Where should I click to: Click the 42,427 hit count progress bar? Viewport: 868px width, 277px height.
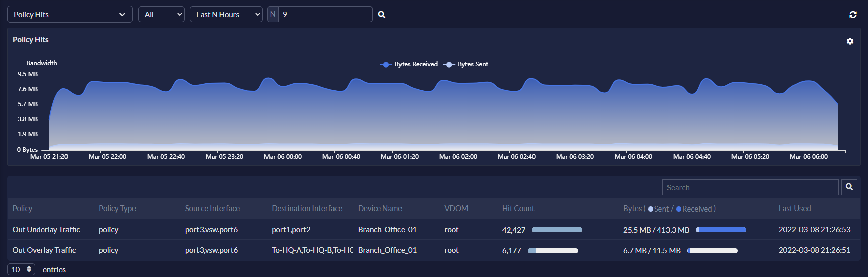(557, 230)
